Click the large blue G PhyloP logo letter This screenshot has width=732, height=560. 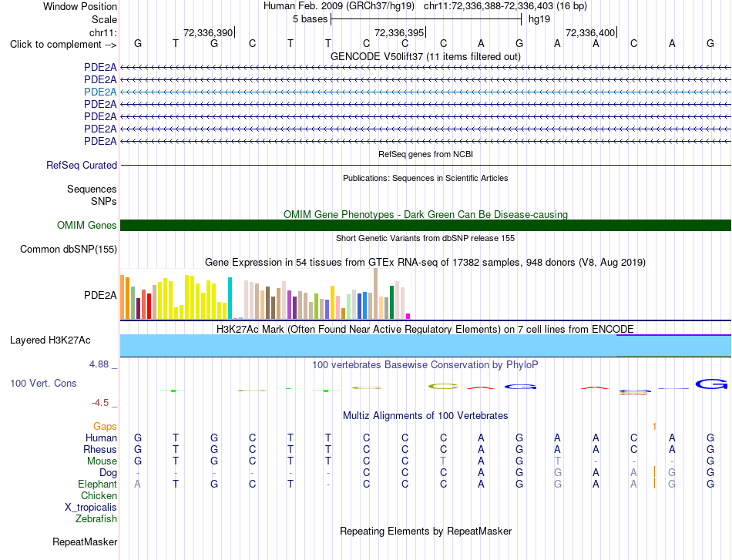click(x=711, y=384)
